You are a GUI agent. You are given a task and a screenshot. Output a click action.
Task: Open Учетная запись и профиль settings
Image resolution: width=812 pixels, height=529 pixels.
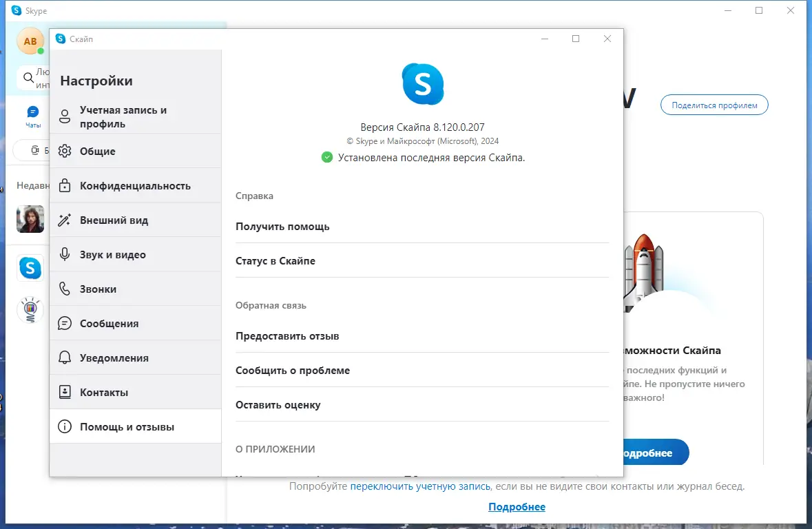coord(135,116)
